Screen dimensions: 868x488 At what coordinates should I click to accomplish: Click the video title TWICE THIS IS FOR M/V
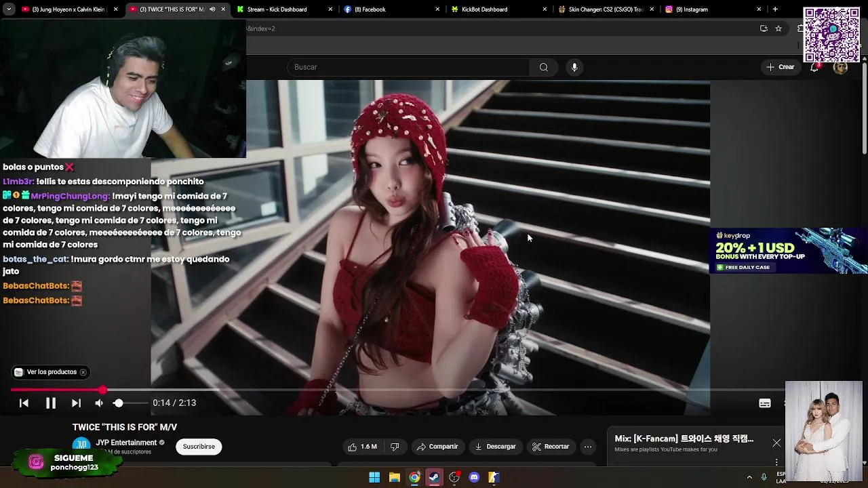tap(125, 427)
